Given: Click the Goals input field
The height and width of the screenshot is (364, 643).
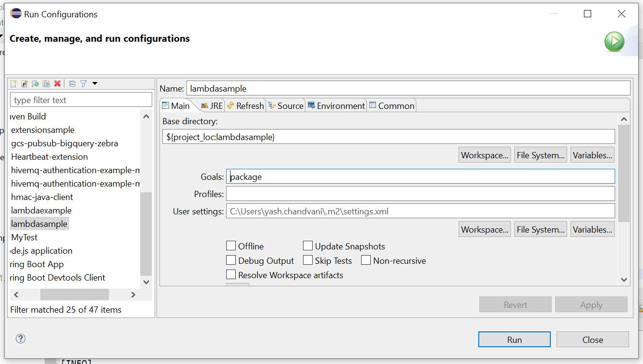Looking at the screenshot, I should point(420,176).
